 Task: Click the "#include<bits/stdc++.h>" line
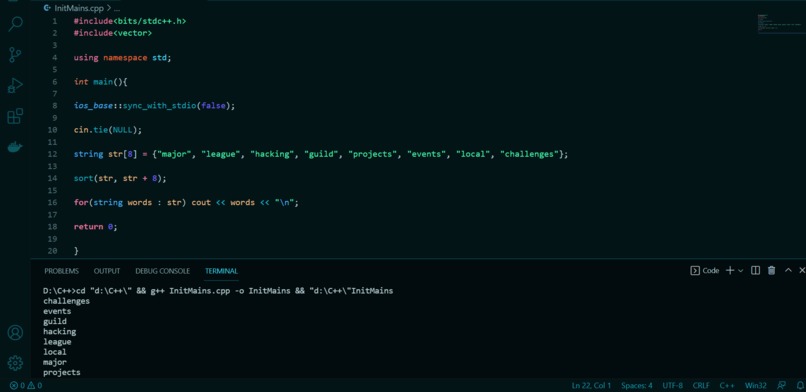tap(130, 21)
